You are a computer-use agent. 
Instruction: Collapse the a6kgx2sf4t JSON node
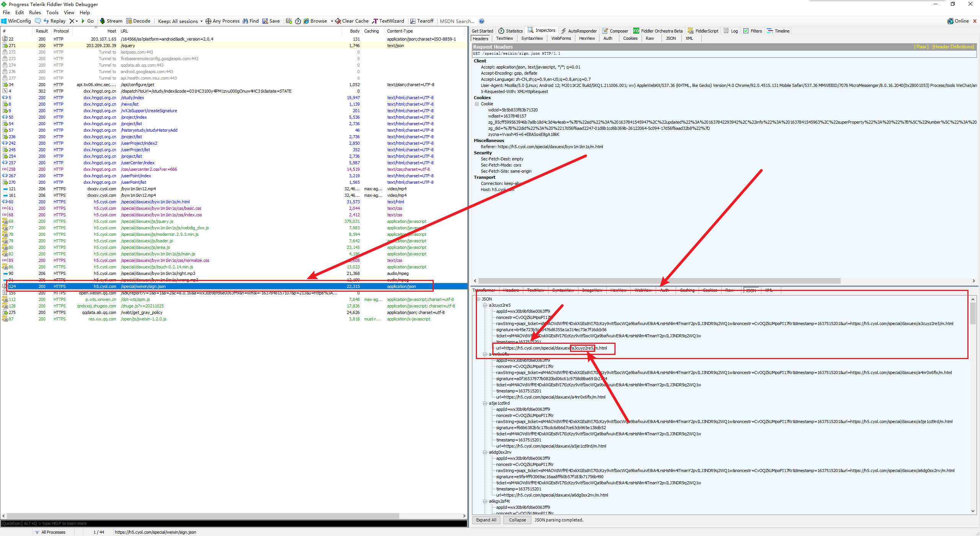coord(485,501)
